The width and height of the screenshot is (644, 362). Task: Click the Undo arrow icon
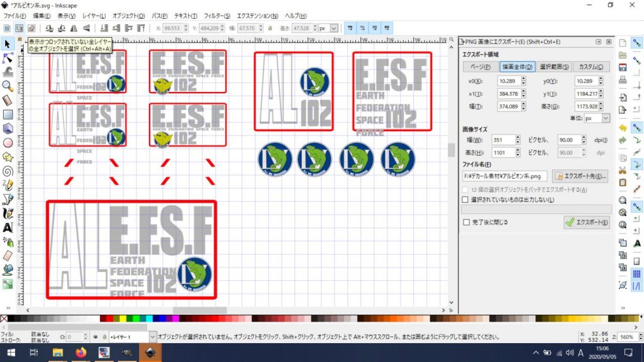click(623, 128)
